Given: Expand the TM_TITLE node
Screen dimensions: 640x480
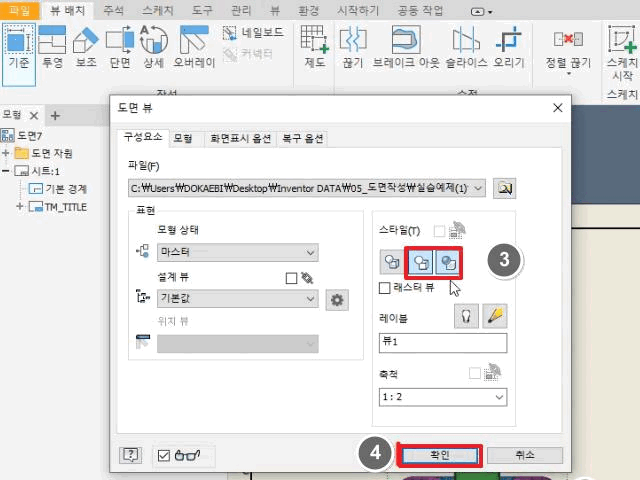Looking at the screenshot, I should coord(19,207).
